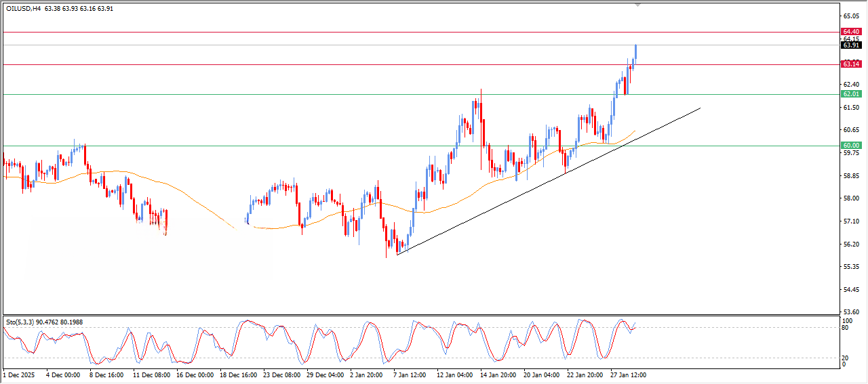Click the OILUSD,H4 chart title label
The width and height of the screenshot is (868, 384).
click(x=24, y=9)
